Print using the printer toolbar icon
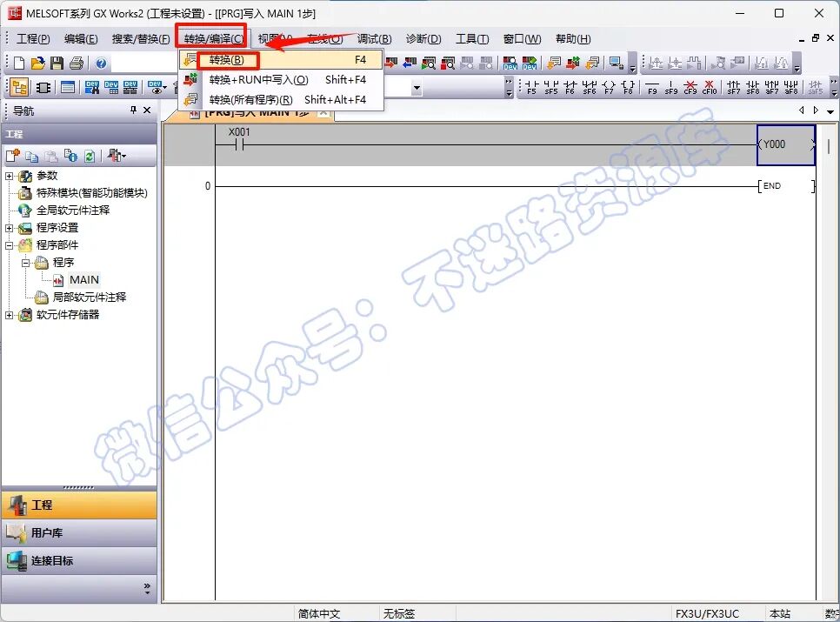Viewport: 840px width, 622px height. click(76, 64)
